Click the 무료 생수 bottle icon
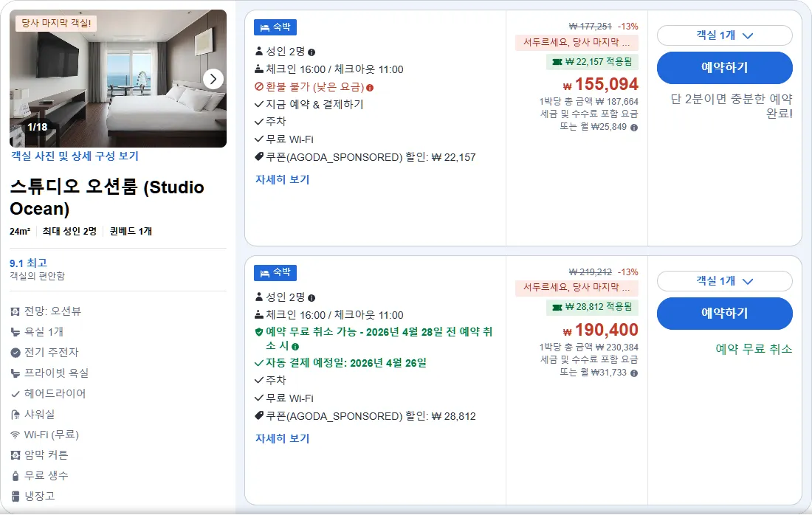Image resolution: width=812 pixels, height=515 pixels. point(16,476)
